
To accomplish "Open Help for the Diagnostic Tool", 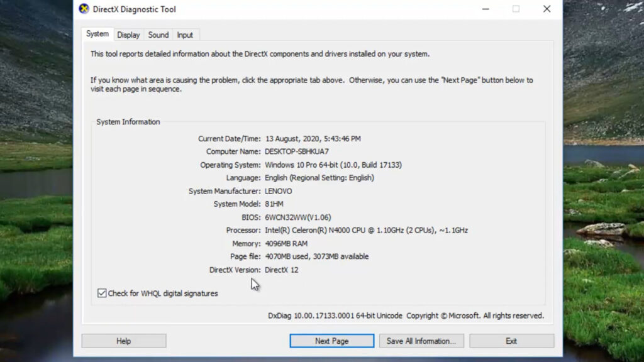I will 123,341.
